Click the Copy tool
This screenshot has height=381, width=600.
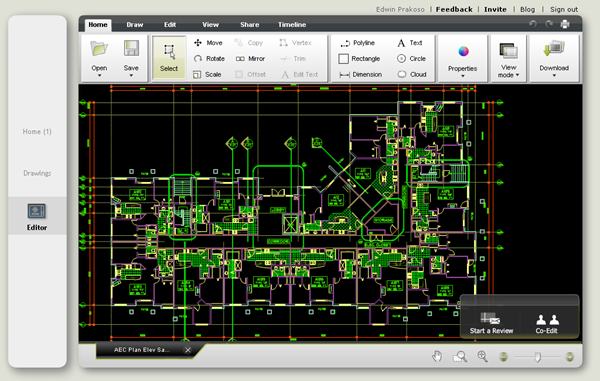point(249,43)
